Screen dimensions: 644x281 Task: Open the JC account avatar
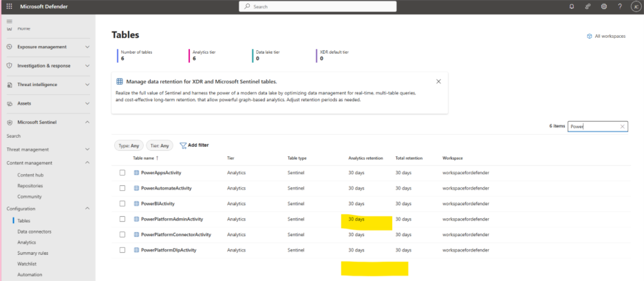[x=635, y=7]
